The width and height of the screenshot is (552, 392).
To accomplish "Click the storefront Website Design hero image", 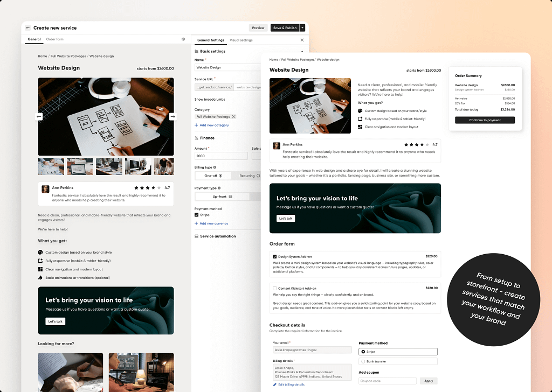I will tap(310, 106).
